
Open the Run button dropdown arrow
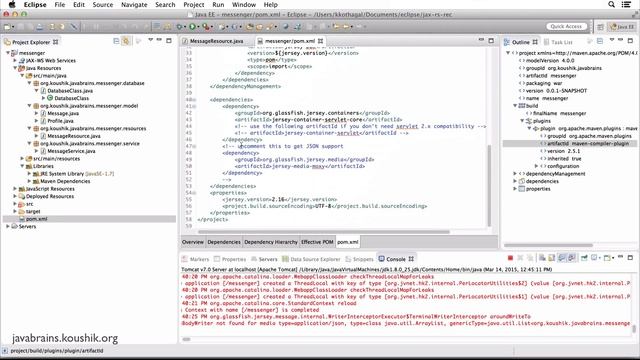tap(198, 27)
